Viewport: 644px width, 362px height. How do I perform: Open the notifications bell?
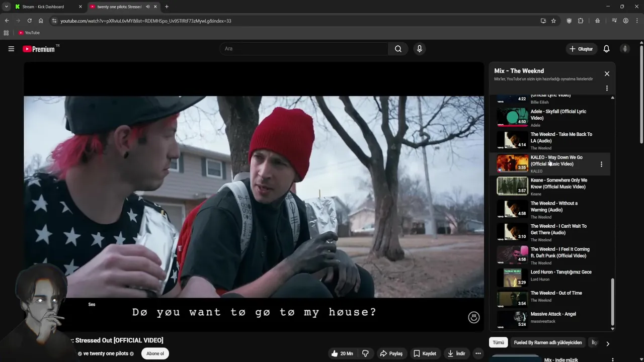click(x=606, y=49)
